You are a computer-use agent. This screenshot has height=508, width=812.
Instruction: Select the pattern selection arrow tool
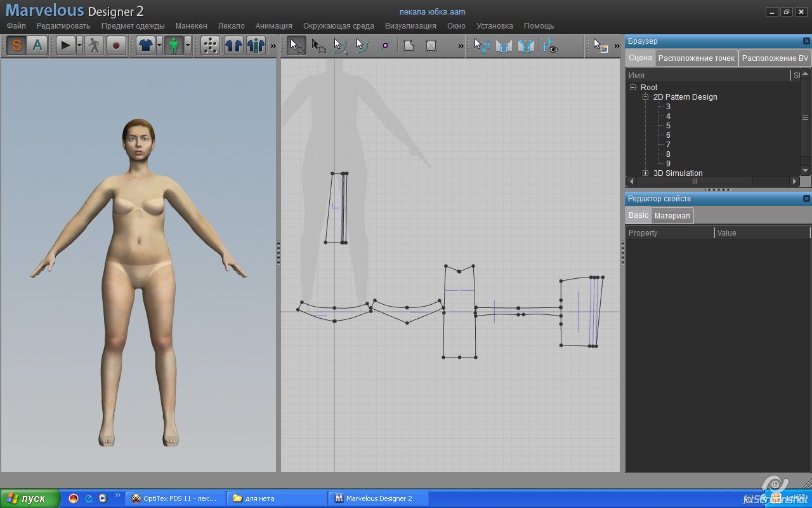point(296,45)
